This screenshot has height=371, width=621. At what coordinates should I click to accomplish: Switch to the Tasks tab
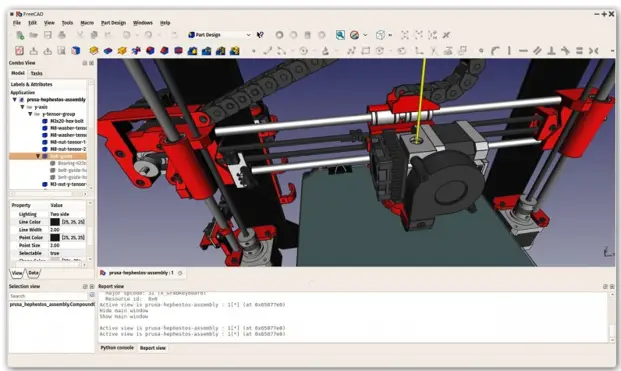pyautogui.click(x=36, y=73)
